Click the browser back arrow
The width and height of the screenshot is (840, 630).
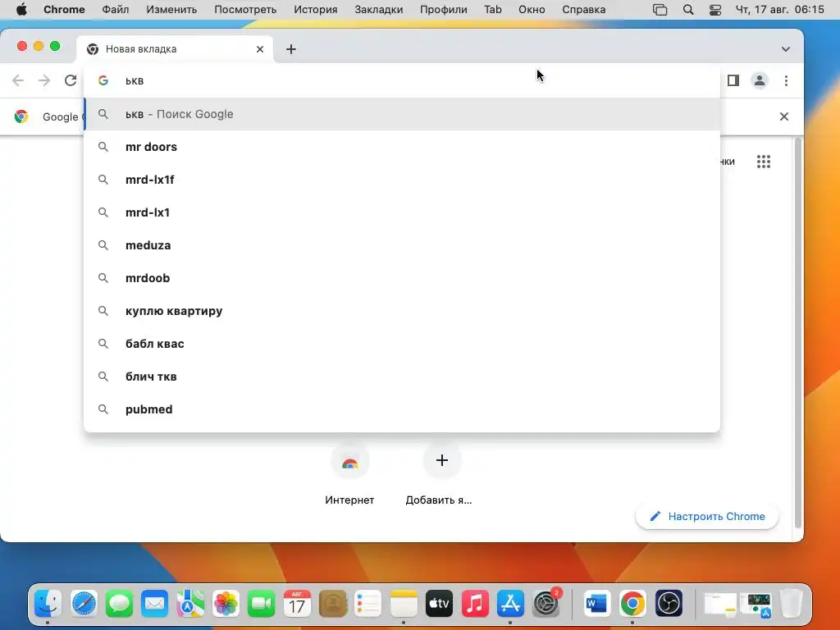coord(18,80)
